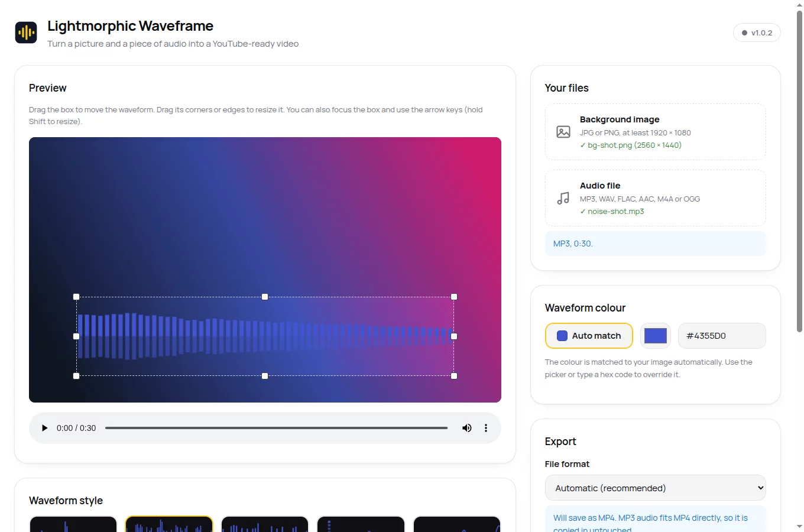
Task: Click the "Preview" heading
Action: coord(47,88)
